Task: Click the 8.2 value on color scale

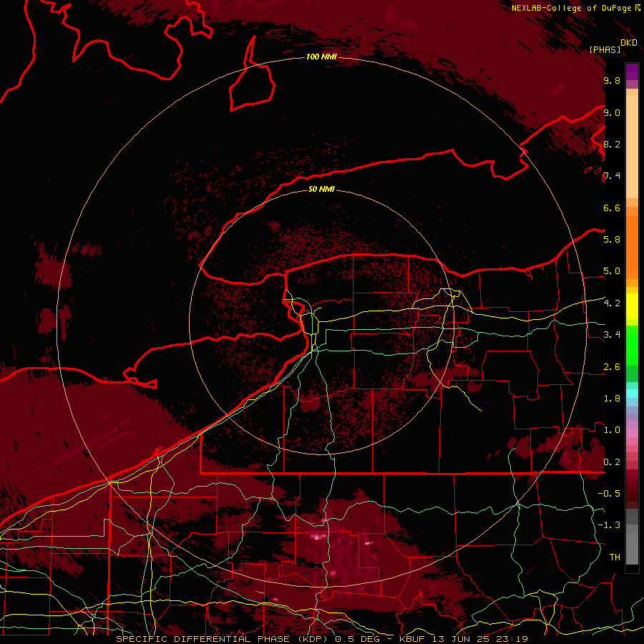Action: 612,144
